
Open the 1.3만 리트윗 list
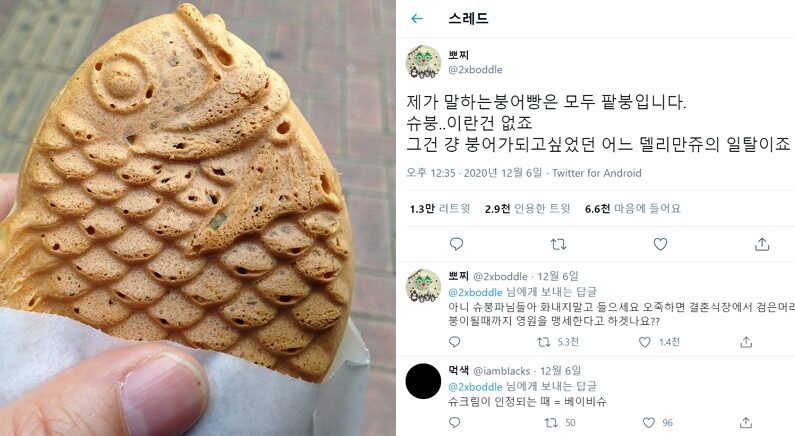tap(440, 208)
